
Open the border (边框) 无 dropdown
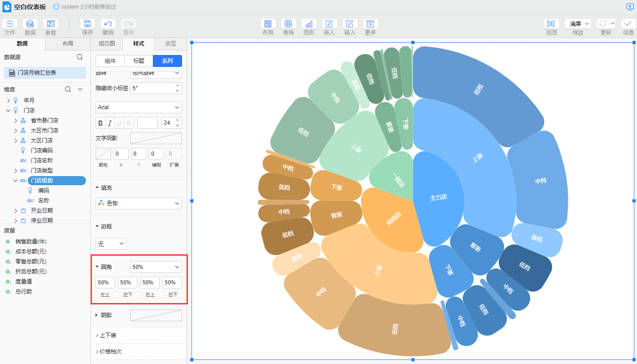tap(111, 244)
